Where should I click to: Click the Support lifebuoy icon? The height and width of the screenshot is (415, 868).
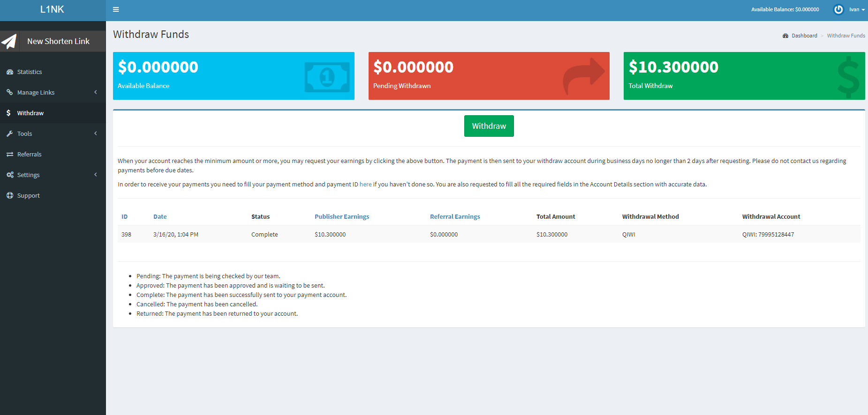10,195
